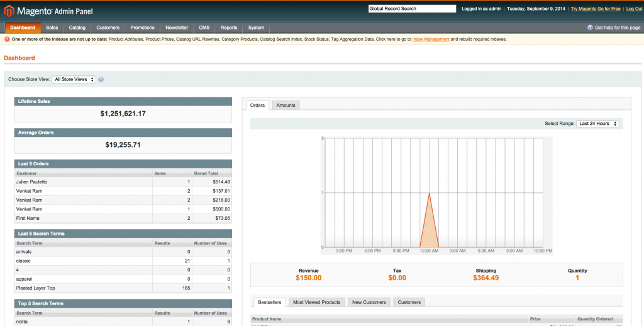This screenshot has height=326, width=644.
Task: Open the Sales menu
Action: [x=52, y=28]
